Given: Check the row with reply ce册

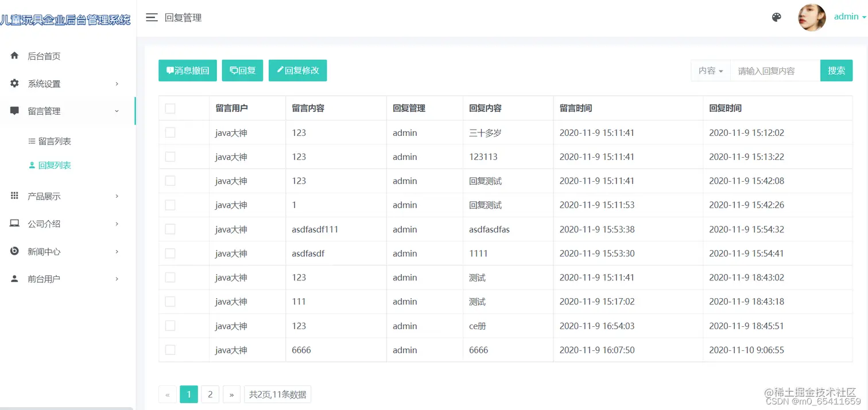Looking at the screenshot, I should tap(170, 326).
